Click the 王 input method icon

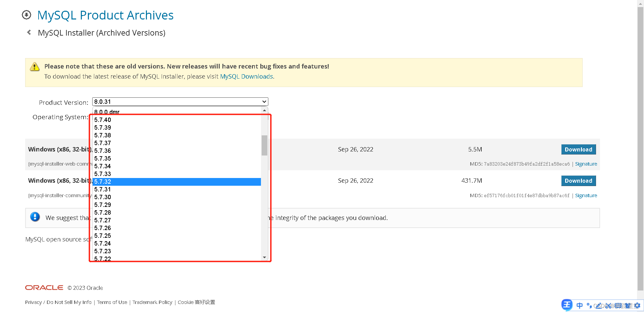(567, 305)
